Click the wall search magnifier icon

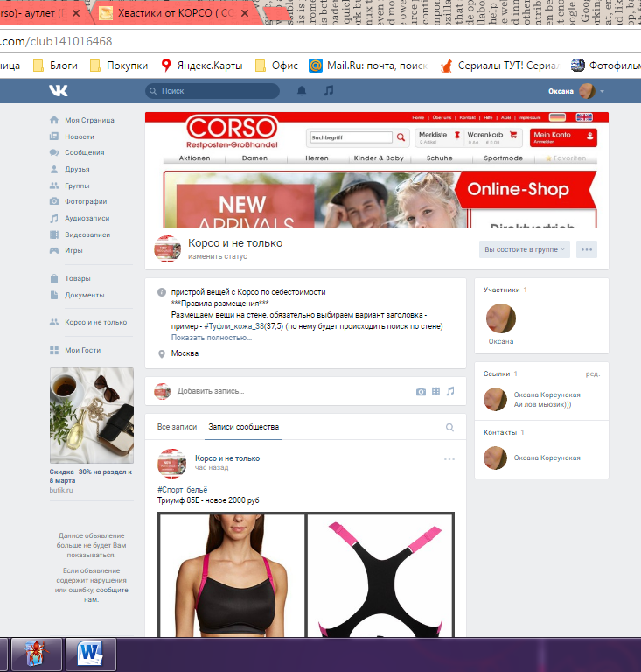(x=450, y=428)
